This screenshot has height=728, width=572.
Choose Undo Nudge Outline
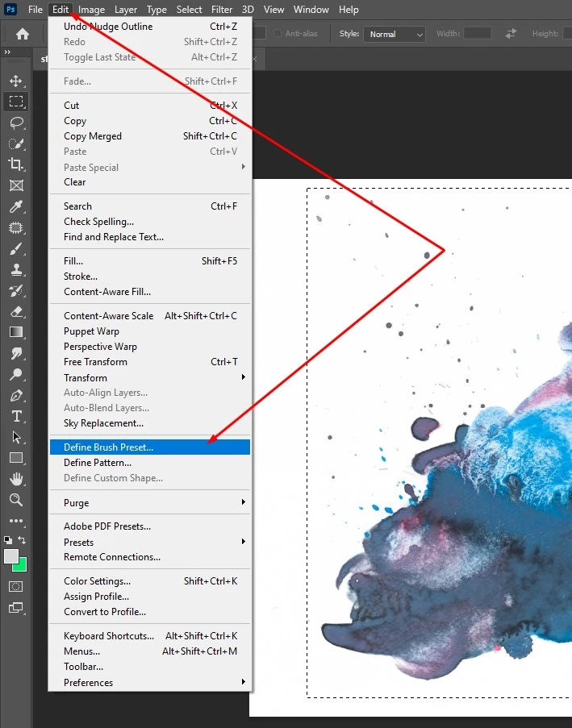(150, 27)
